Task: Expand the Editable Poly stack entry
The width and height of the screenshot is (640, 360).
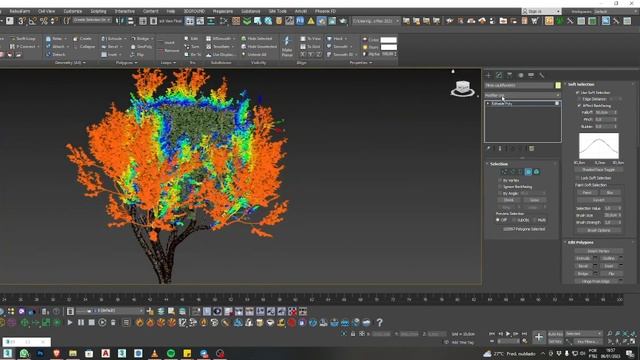Action: (x=488, y=104)
